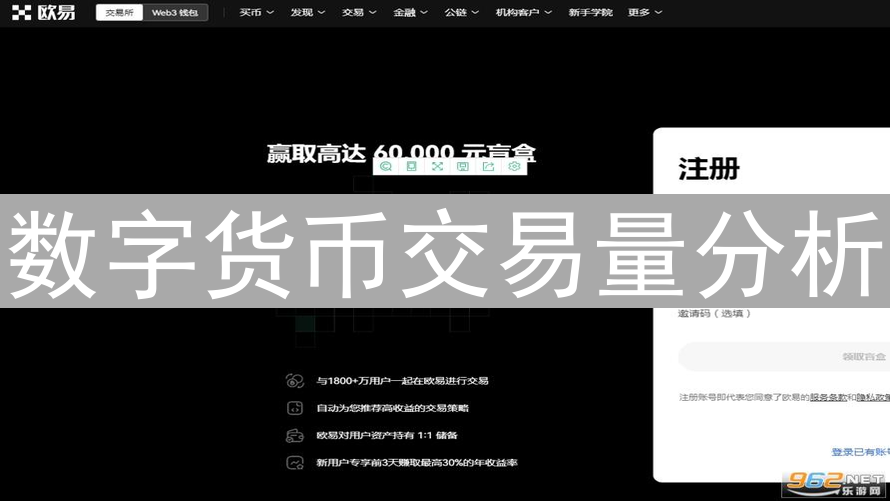
Task: Click the icon beside 自动为您推荐高收益的交易策略
Action: 295,408
